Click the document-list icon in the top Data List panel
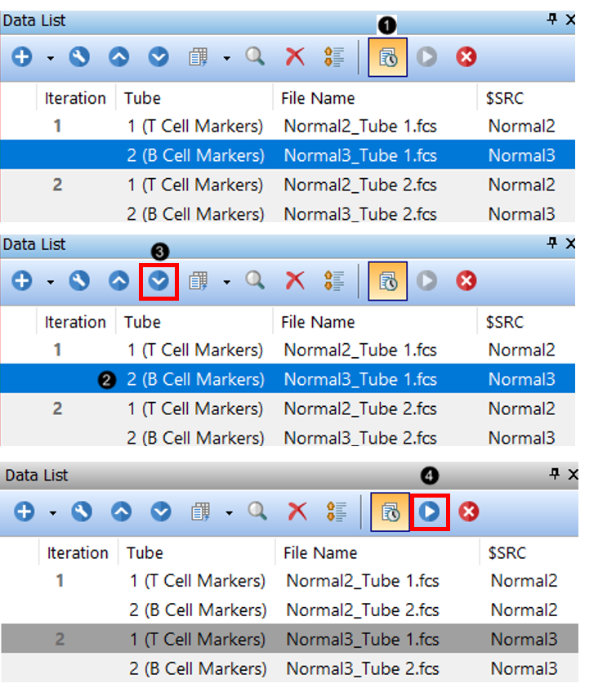This screenshot has height=688, width=616. pos(199,57)
